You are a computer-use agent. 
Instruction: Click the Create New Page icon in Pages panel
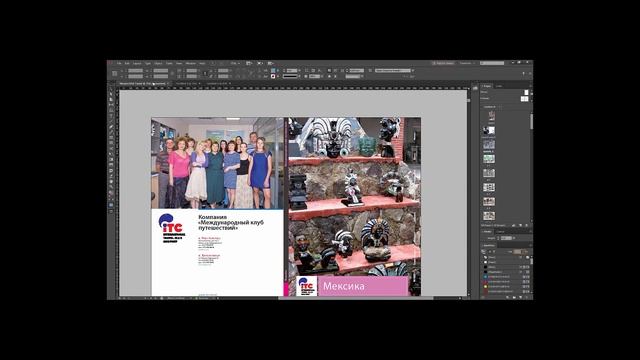click(x=520, y=225)
